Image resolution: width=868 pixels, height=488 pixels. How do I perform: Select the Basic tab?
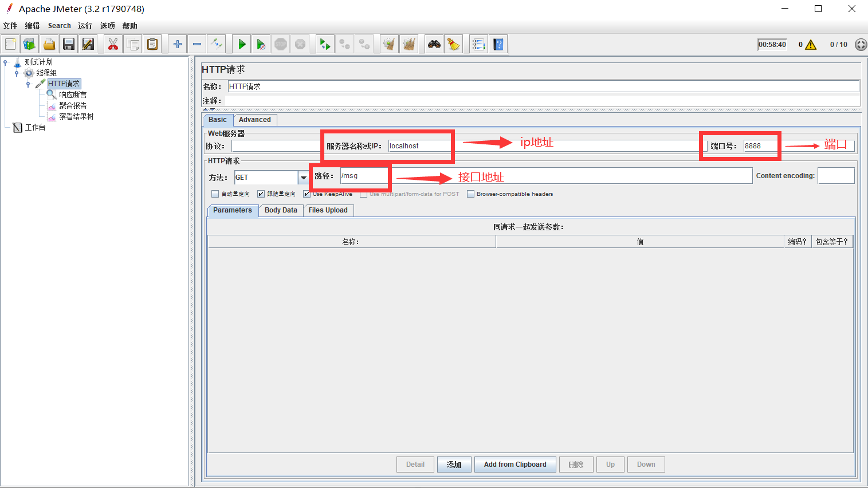coord(218,120)
